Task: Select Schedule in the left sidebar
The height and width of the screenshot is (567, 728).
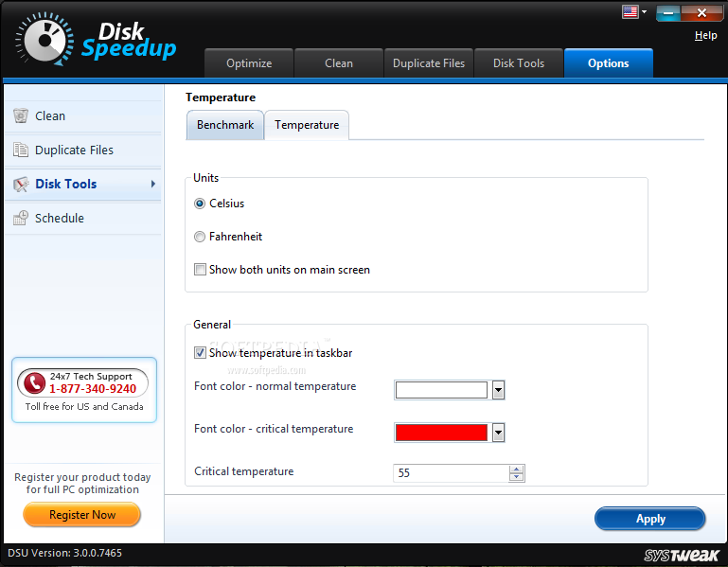Action: [x=83, y=219]
